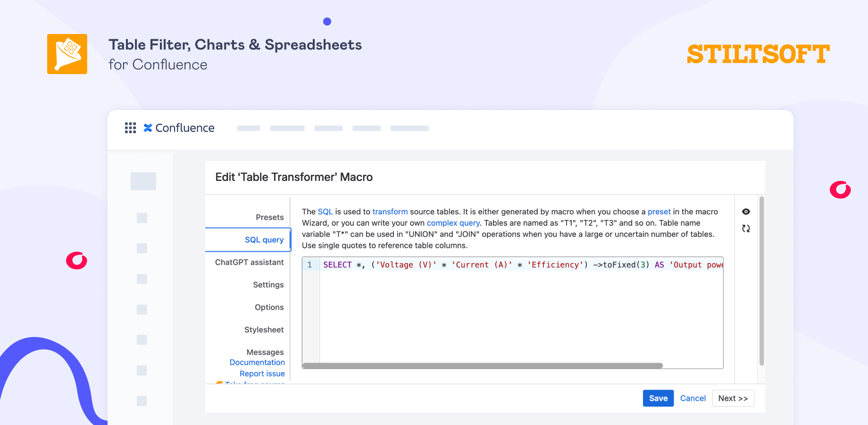This screenshot has height=425, width=868.
Task: Click line number 1 in editor gutter
Action: pyautogui.click(x=309, y=265)
